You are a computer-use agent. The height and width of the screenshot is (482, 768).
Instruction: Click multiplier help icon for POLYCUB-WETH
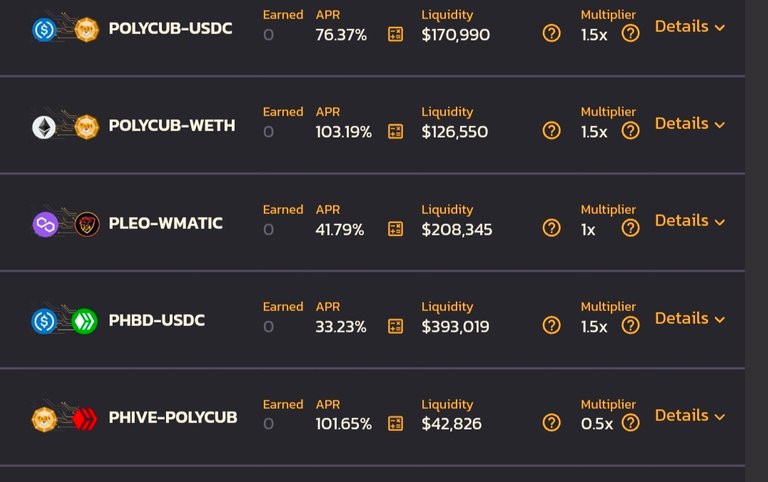[630, 130]
